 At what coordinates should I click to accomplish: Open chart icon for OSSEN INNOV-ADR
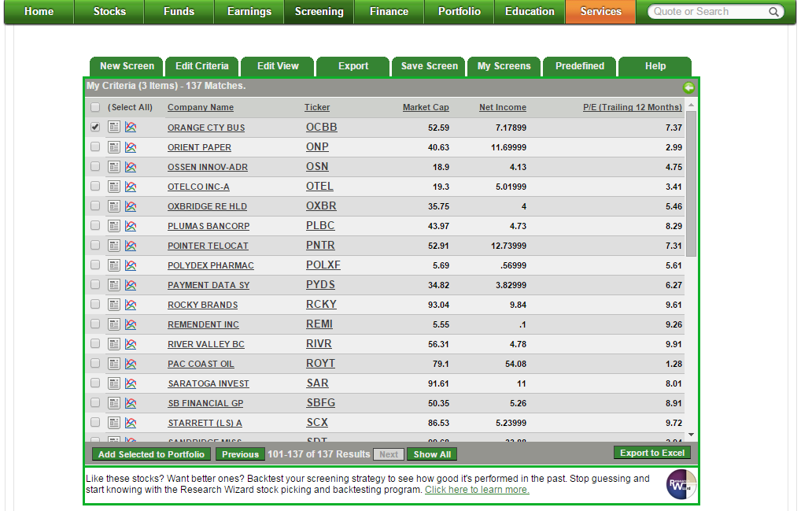point(131,166)
